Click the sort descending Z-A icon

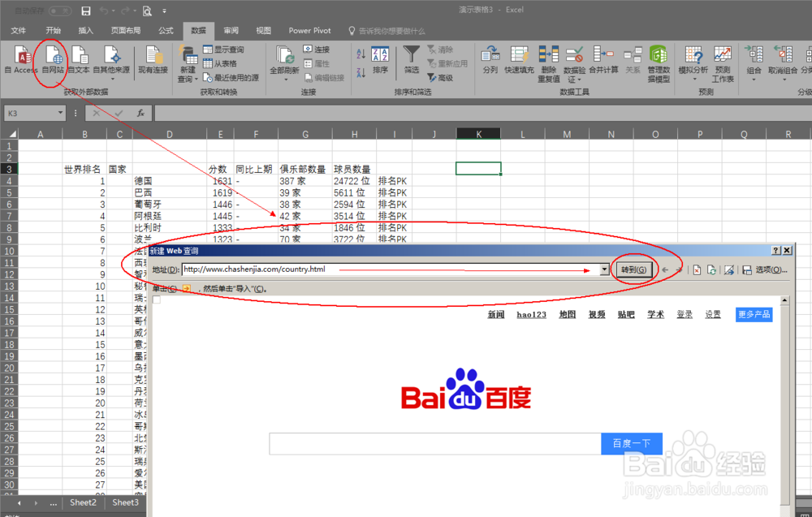[x=361, y=73]
